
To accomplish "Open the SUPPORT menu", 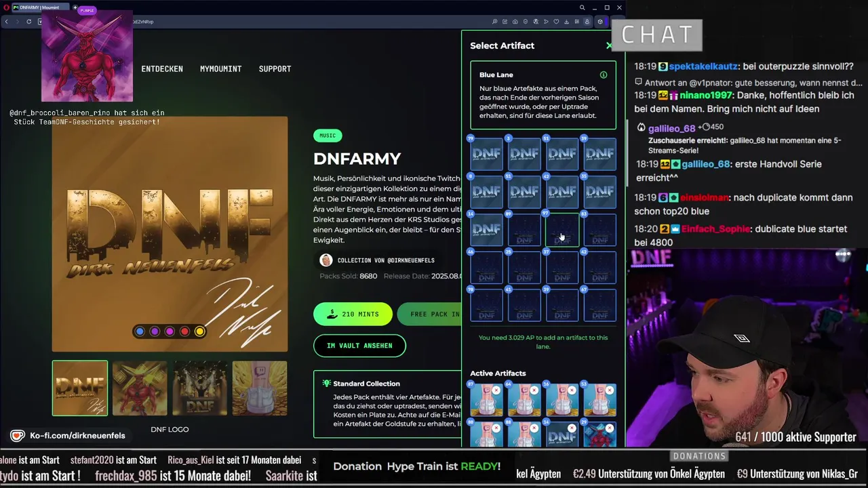I will (275, 68).
